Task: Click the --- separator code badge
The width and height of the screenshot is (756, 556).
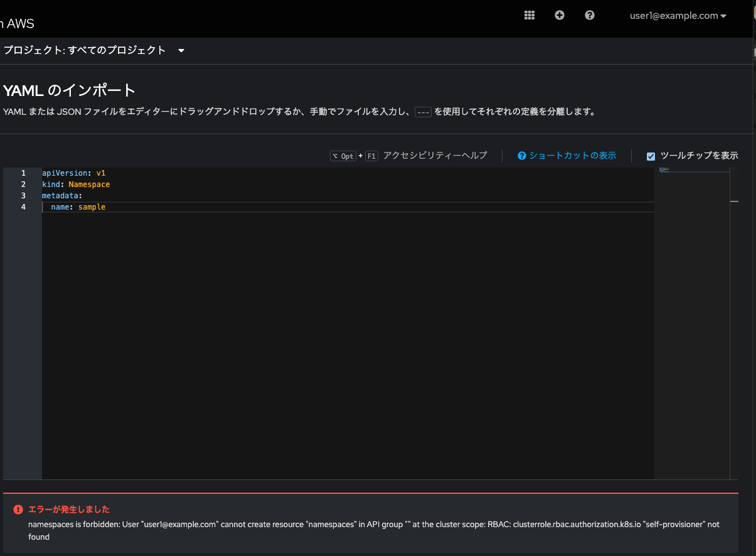Action: tap(423, 112)
